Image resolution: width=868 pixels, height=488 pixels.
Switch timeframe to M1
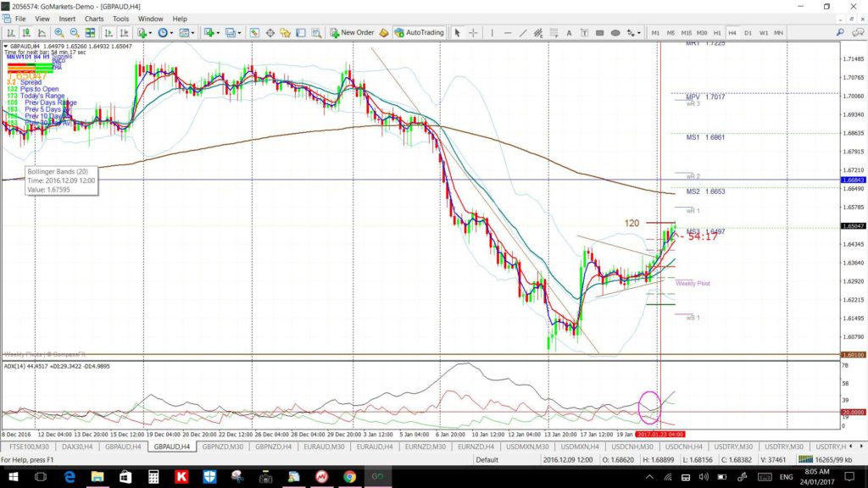pos(655,33)
